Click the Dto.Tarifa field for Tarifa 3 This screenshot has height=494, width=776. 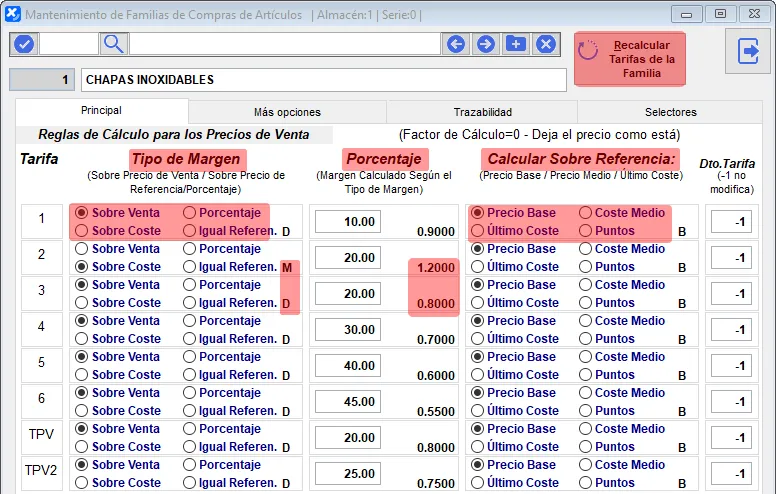pyautogui.click(x=731, y=294)
